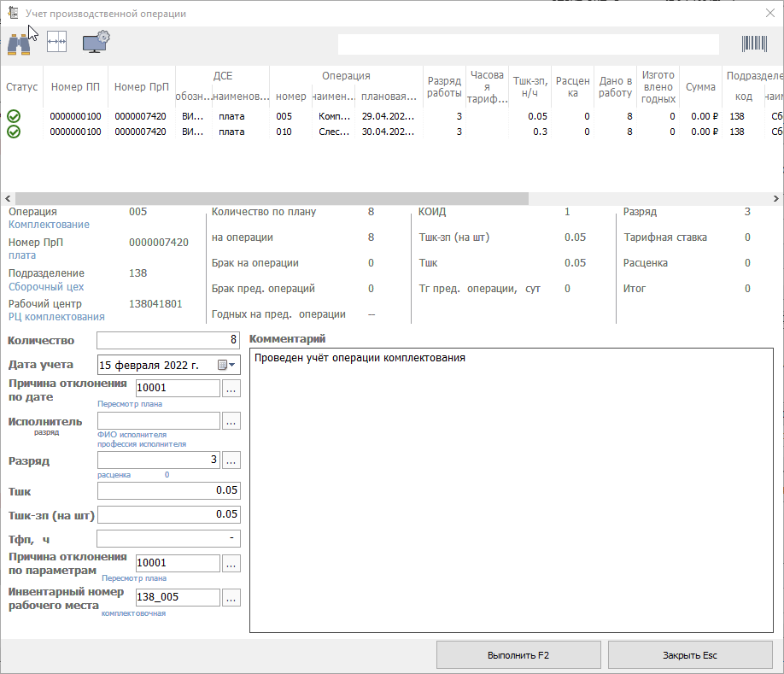Screen dimensions: 784x674
Task: Click the barcode scanner icon
Action: tap(754, 44)
